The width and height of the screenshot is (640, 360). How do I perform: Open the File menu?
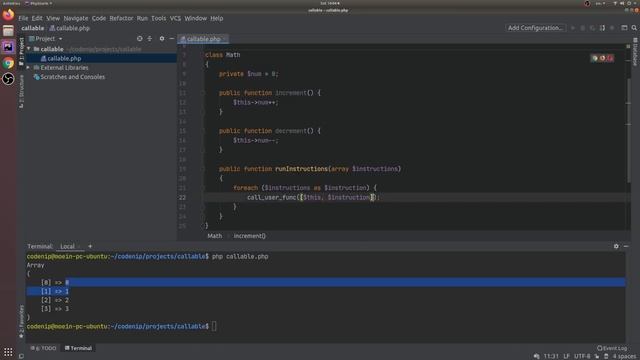23,18
